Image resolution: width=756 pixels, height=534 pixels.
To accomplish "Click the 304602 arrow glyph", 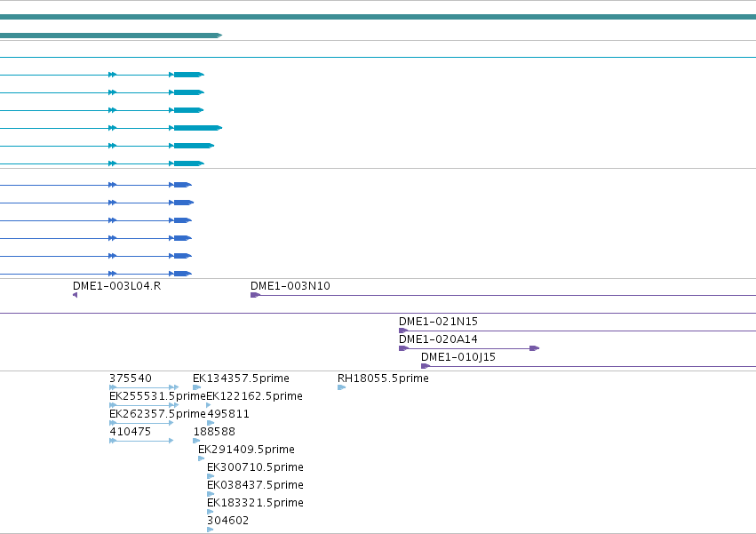I will click(x=211, y=530).
